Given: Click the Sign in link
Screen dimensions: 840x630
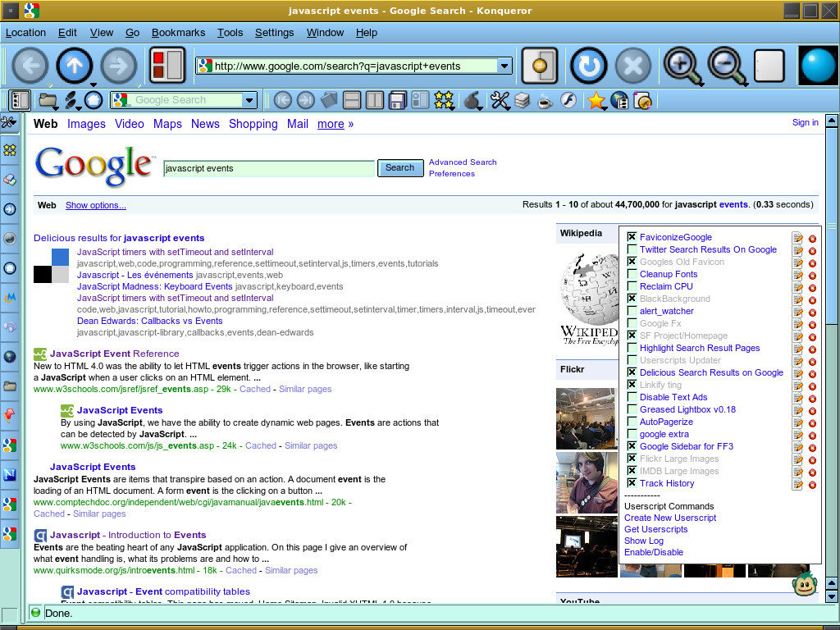Looking at the screenshot, I should tap(806, 122).
